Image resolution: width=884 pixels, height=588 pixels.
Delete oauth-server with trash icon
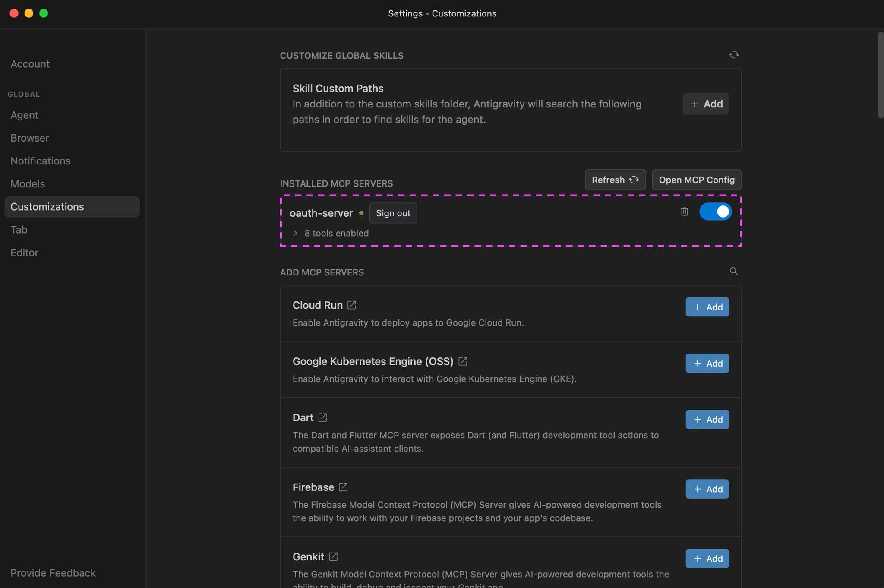685,212
